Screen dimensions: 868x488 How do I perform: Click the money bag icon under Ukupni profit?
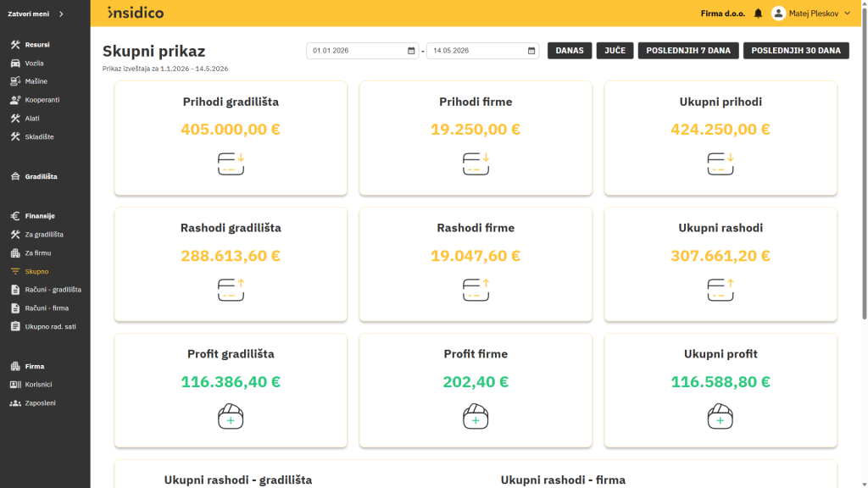(721, 417)
